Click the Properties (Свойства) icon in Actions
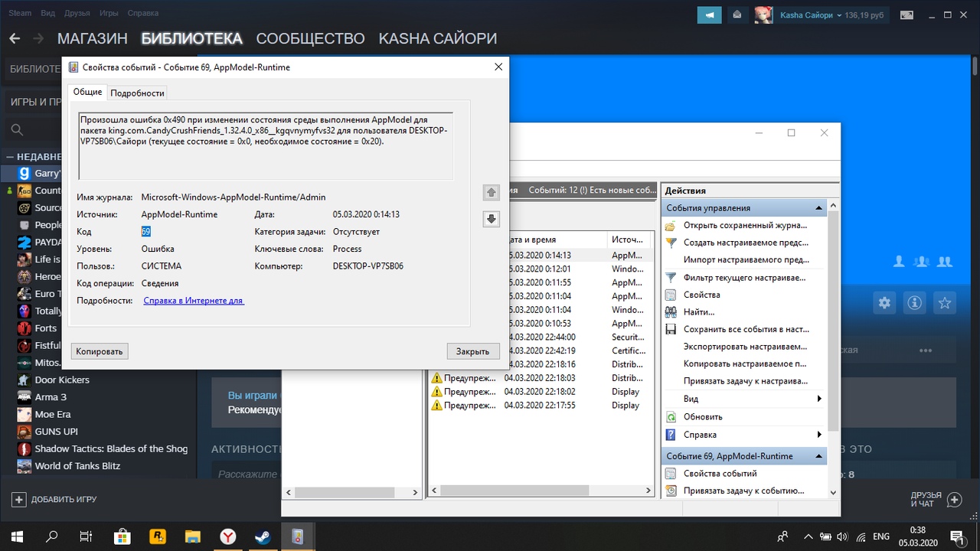980x551 pixels. tap(671, 295)
